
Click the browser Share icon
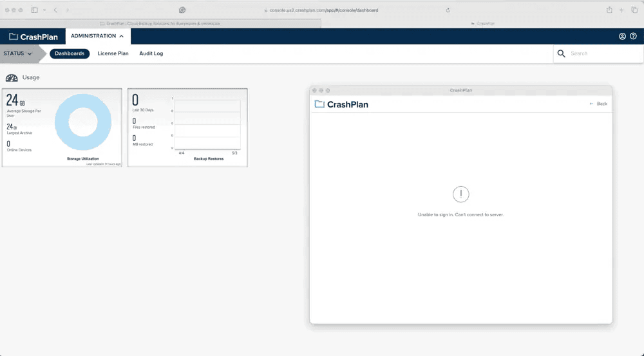click(609, 10)
